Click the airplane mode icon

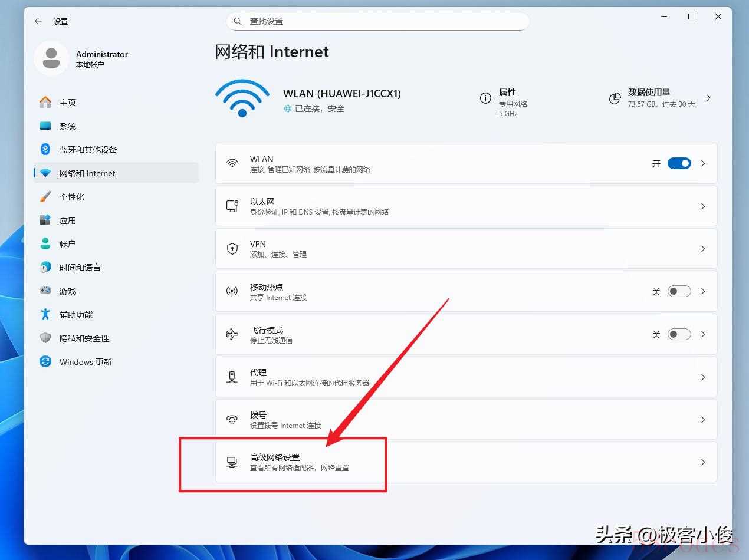click(232, 334)
